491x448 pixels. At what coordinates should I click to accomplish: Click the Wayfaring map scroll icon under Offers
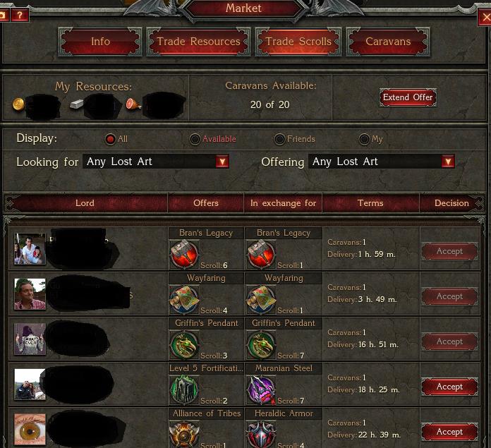184,300
